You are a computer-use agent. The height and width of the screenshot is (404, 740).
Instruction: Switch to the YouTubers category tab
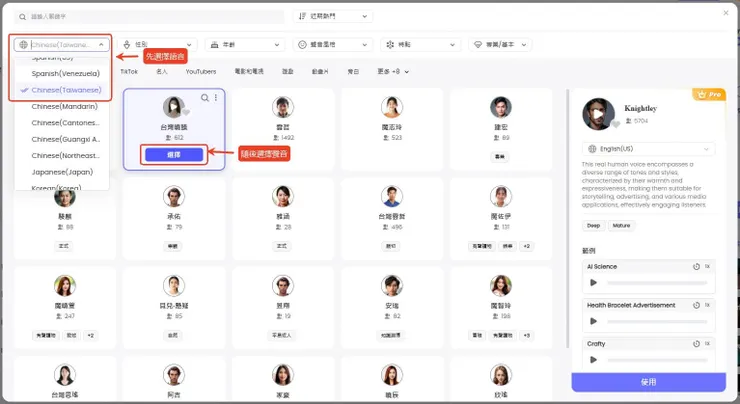pos(201,72)
